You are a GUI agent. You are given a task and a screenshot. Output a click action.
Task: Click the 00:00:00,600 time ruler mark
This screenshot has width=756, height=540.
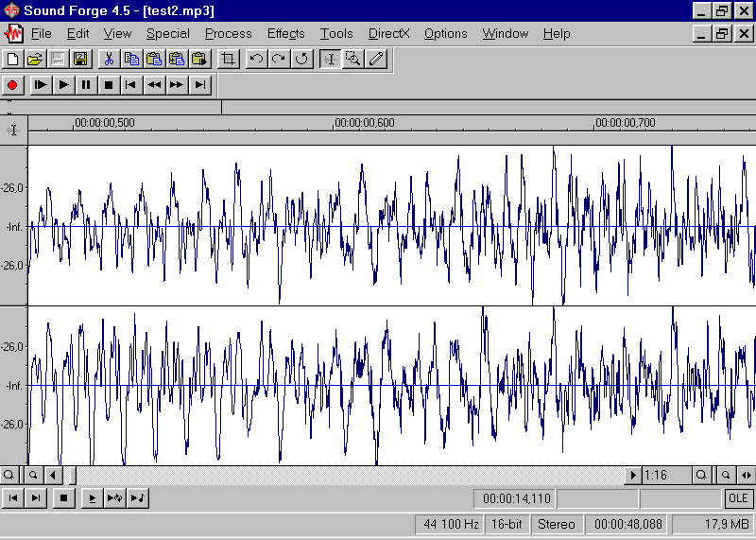[364, 123]
